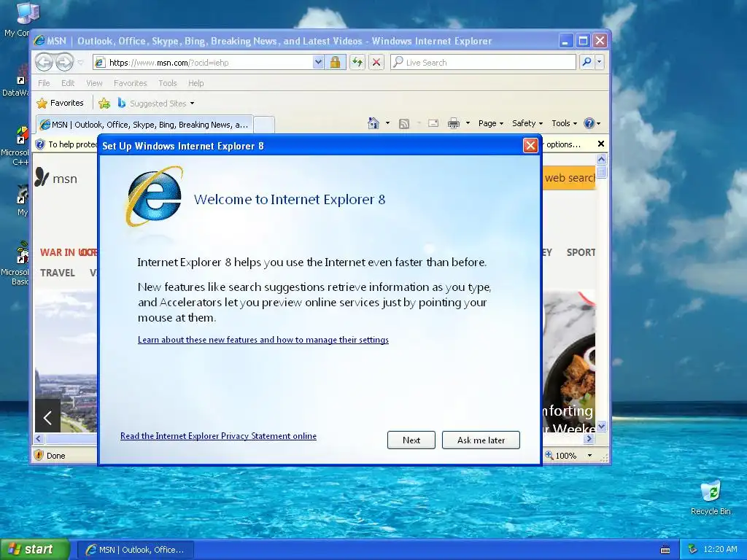Screen dimensions: 747x560
Task: Open the search provider options dropdown
Action: (600, 62)
